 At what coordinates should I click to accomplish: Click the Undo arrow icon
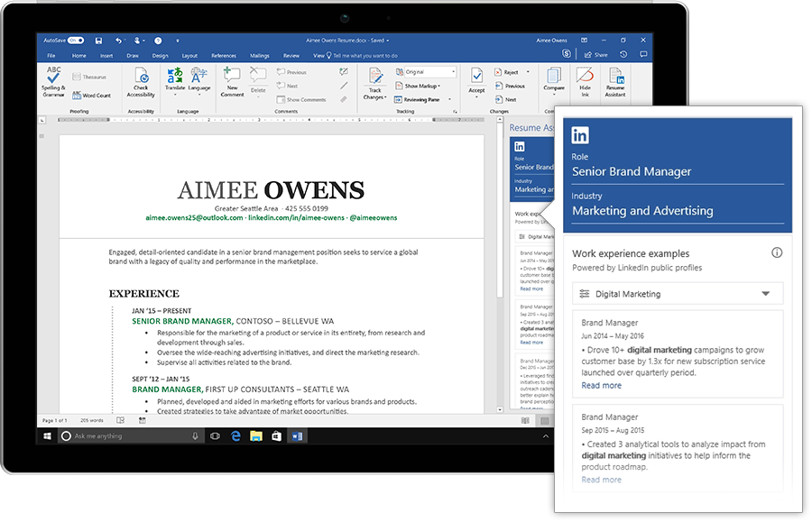pyautogui.click(x=118, y=41)
